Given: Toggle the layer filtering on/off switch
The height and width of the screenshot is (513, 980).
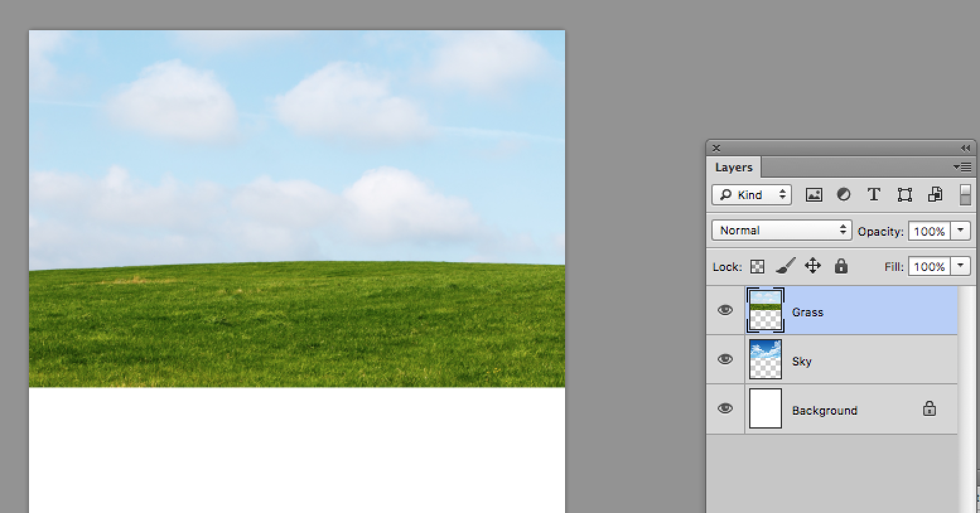Looking at the screenshot, I should [965, 195].
